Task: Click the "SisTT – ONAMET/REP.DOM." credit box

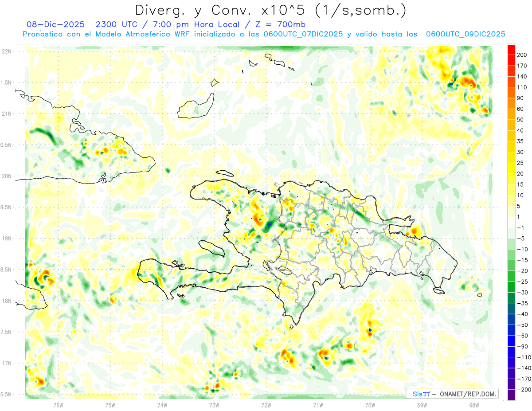Action: tap(452, 394)
